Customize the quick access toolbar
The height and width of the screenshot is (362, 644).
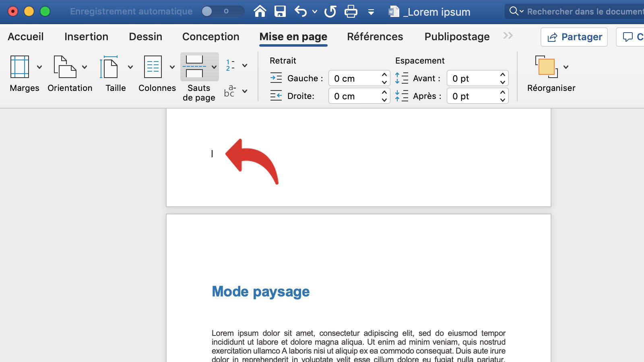tap(371, 12)
